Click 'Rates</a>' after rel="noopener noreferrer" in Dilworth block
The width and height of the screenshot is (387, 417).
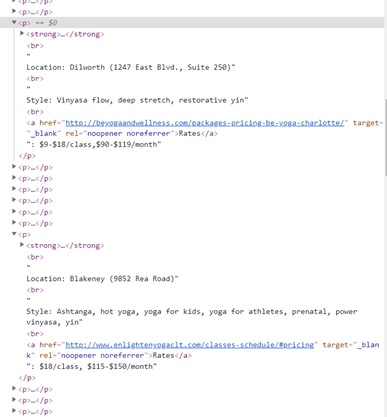click(x=198, y=134)
